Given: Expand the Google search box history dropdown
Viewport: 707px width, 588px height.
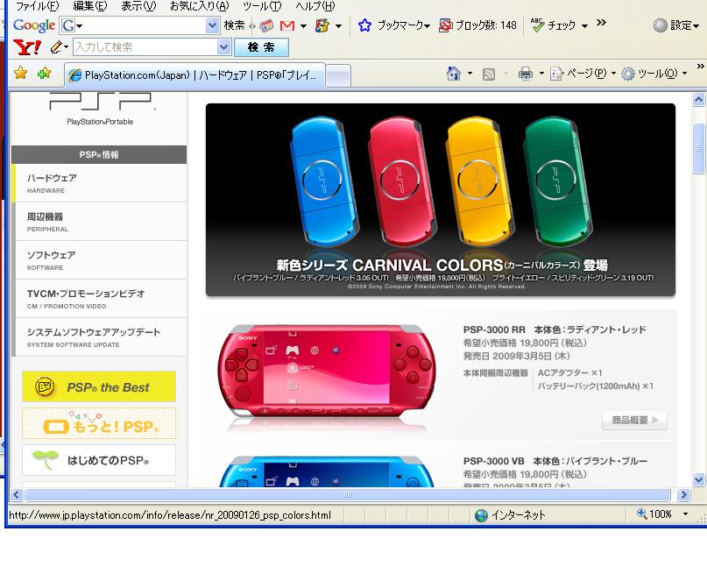Looking at the screenshot, I should pos(212,25).
